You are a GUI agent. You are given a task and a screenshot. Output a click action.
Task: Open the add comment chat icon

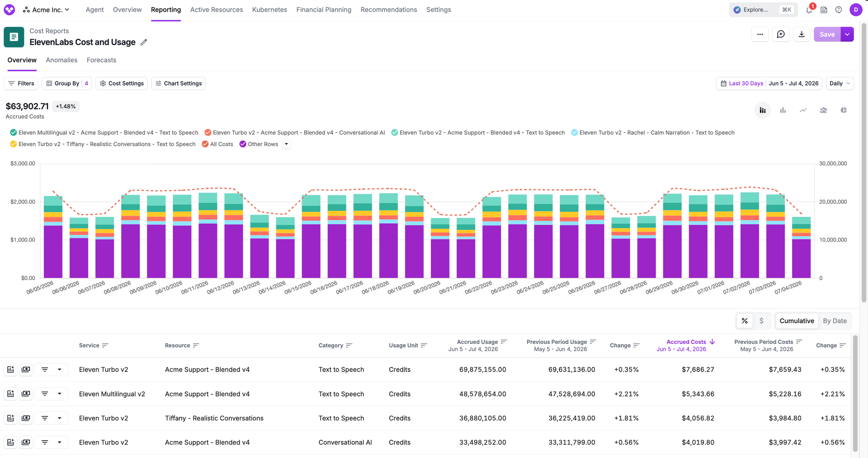(781, 34)
